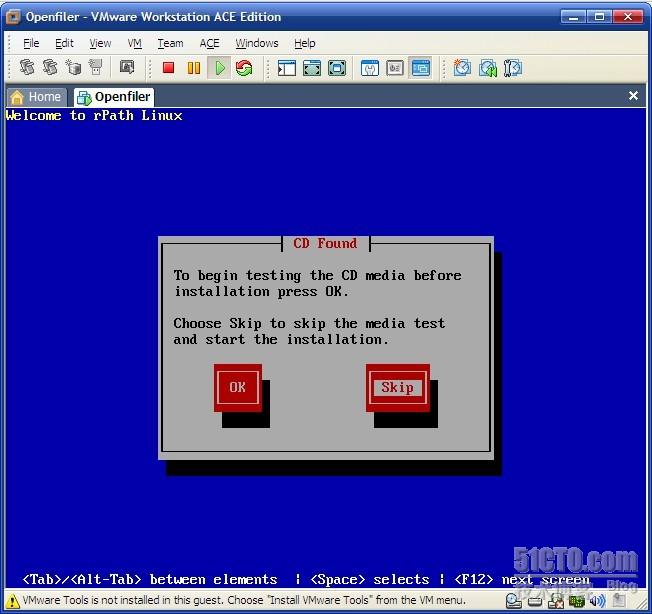Image resolution: width=652 pixels, height=614 pixels.
Task: Toggle the sidebar panel toolbar icon
Action: click(286, 68)
